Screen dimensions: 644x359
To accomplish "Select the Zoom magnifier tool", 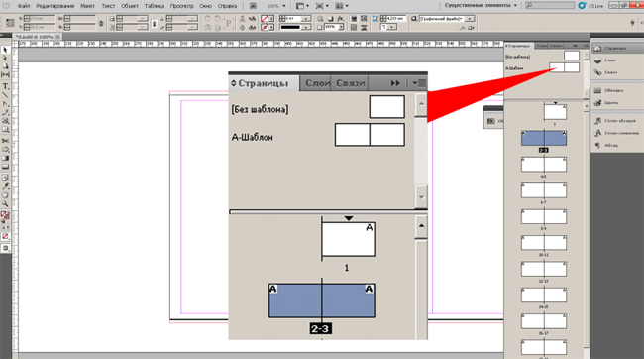I will (5, 203).
